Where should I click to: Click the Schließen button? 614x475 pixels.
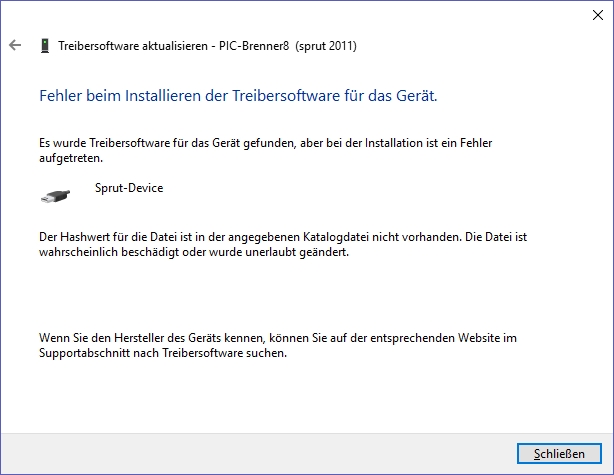tap(559, 453)
